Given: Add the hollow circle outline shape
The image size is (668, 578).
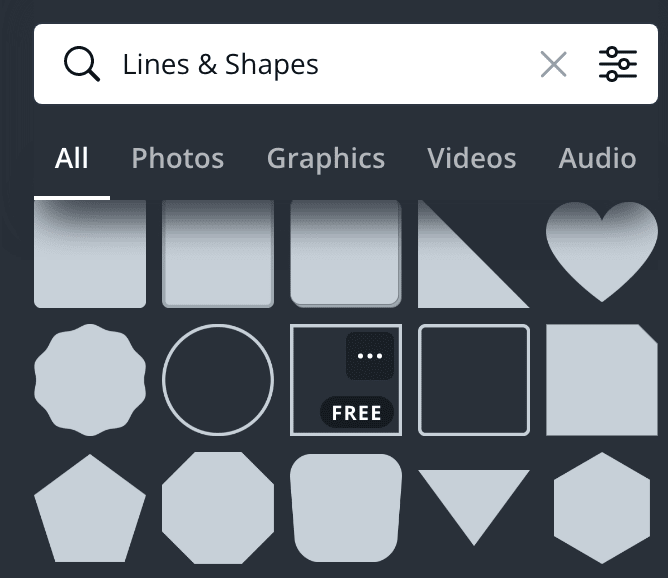Looking at the screenshot, I should pyautogui.click(x=218, y=380).
